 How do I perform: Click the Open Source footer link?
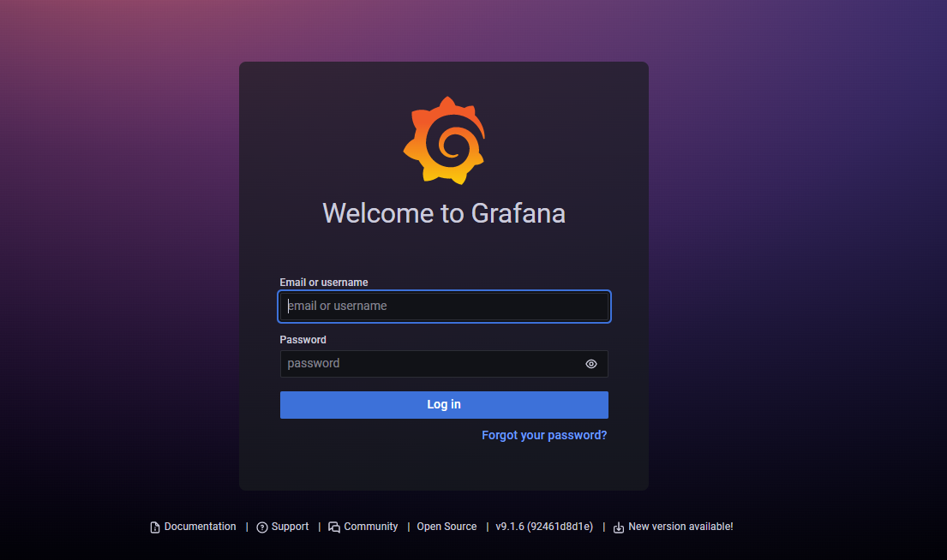tap(447, 527)
